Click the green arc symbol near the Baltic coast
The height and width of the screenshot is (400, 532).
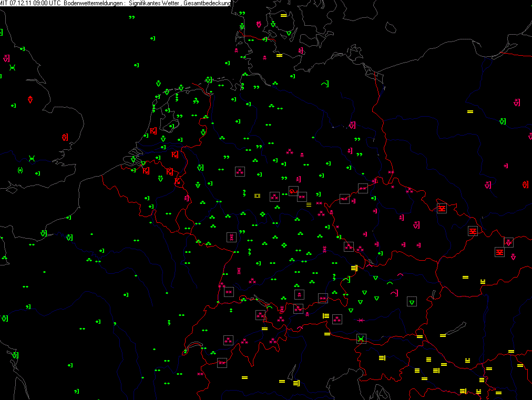click(325, 84)
